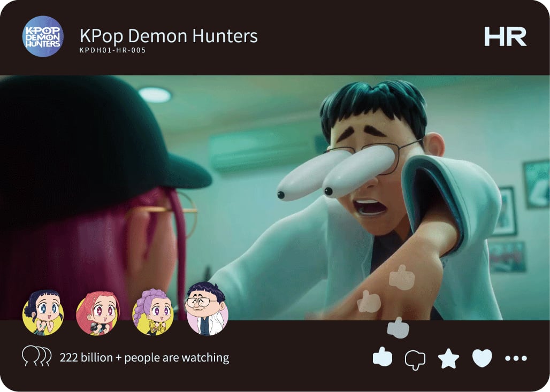550x392 pixels.
Task: Click the KPop Demon Hunters title
Action: pyautogui.click(x=169, y=36)
